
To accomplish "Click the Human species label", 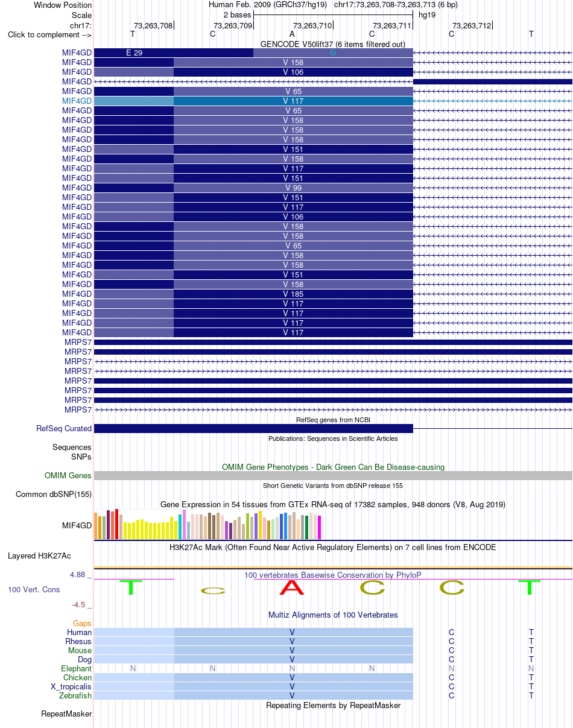I will tap(79, 632).
